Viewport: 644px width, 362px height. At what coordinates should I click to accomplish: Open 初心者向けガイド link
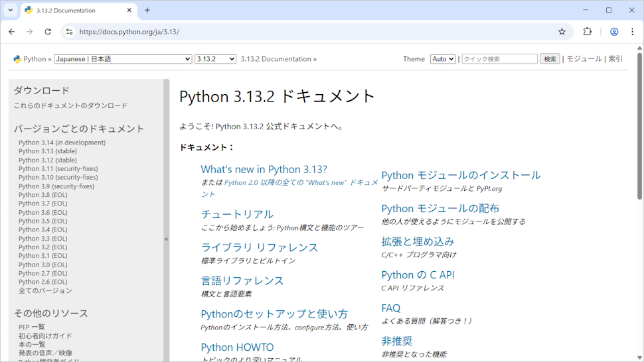(45, 335)
